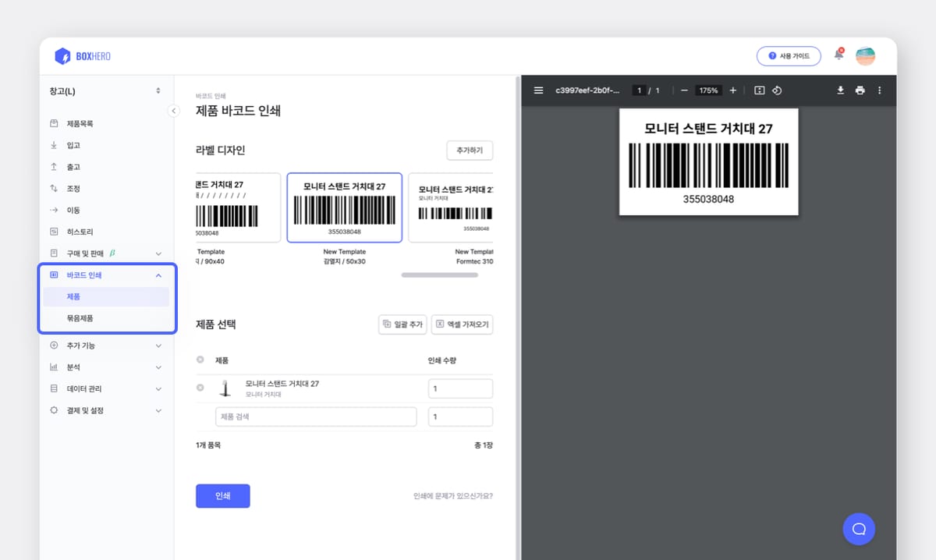Activate fit-to-page in the PDF viewer
Screen dimensions: 936x560
pyautogui.click(x=759, y=90)
